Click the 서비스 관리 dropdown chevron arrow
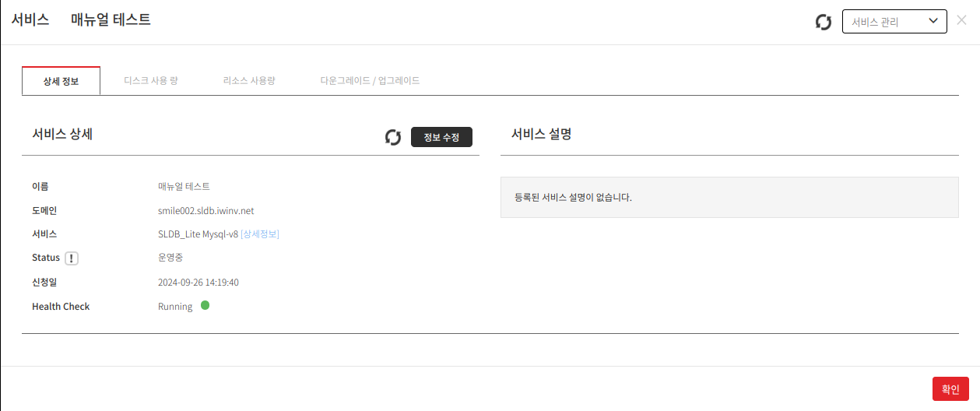980x411 pixels. point(934,22)
